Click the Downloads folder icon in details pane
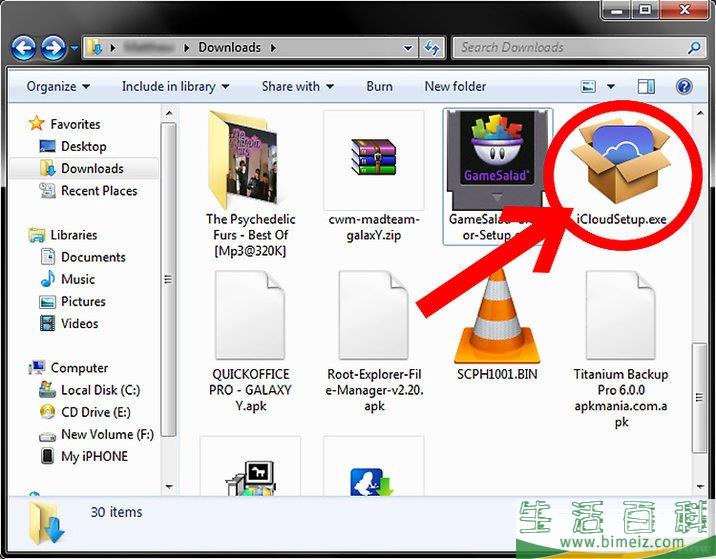Image resolution: width=716 pixels, height=559 pixels. pyautogui.click(x=46, y=523)
